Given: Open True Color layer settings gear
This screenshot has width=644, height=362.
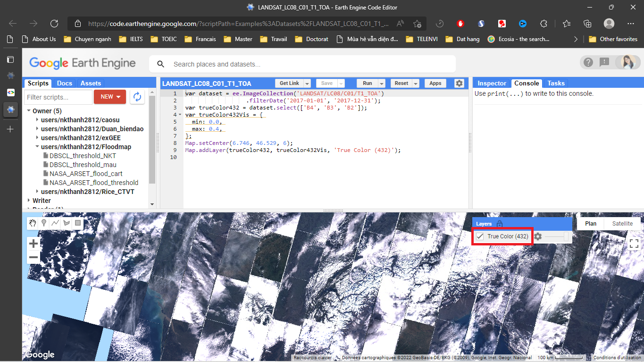Looking at the screenshot, I should click(x=538, y=236).
